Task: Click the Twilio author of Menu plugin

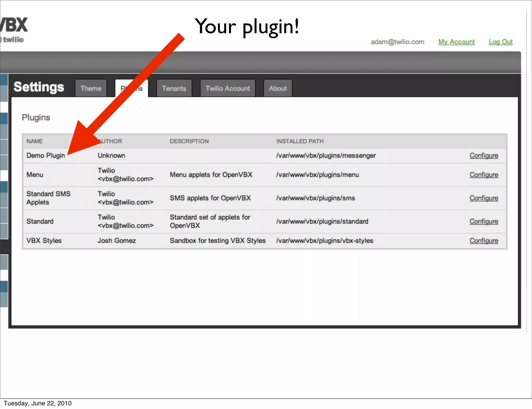Action: click(125, 175)
